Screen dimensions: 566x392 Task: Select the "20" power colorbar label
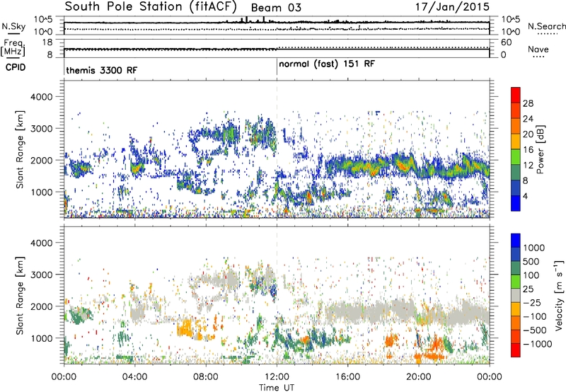(x=528, y=134)
